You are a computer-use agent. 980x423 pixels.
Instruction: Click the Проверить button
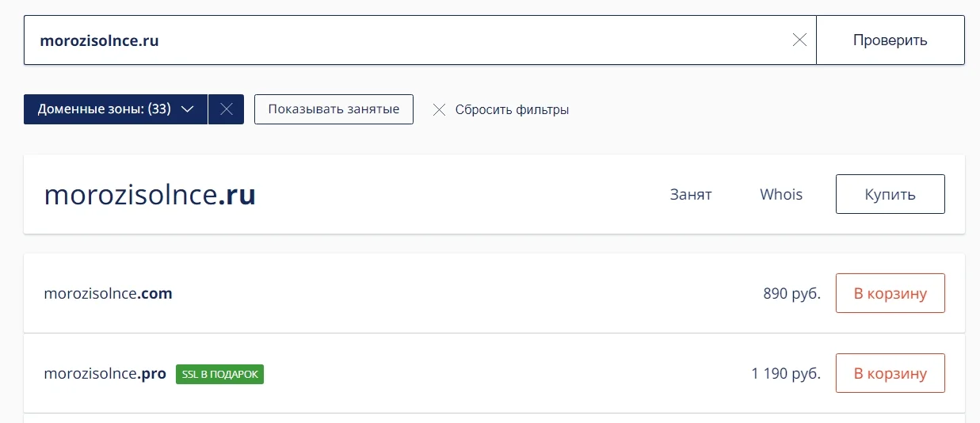point(890,40)
